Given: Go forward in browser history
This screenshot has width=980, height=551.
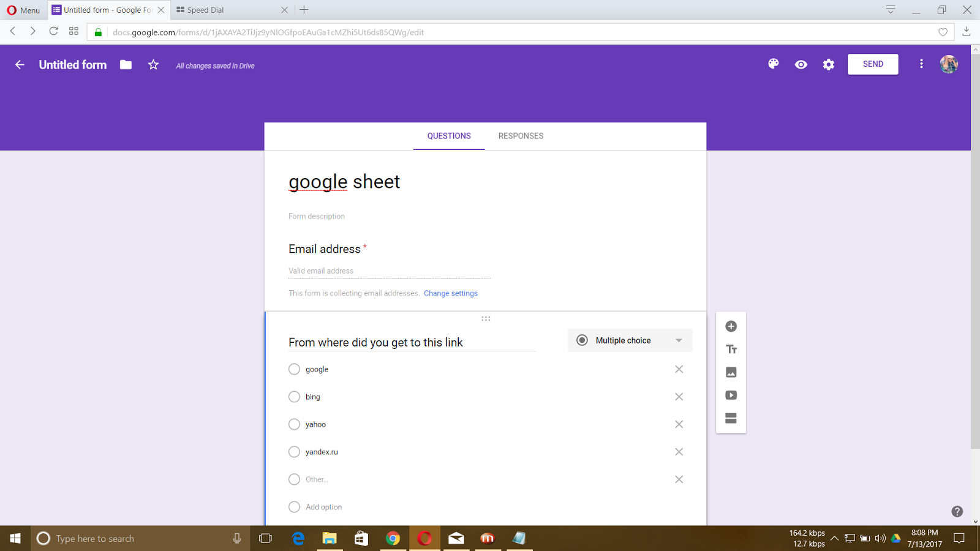Looking at the screenshot, I should [x=32, y=31].
